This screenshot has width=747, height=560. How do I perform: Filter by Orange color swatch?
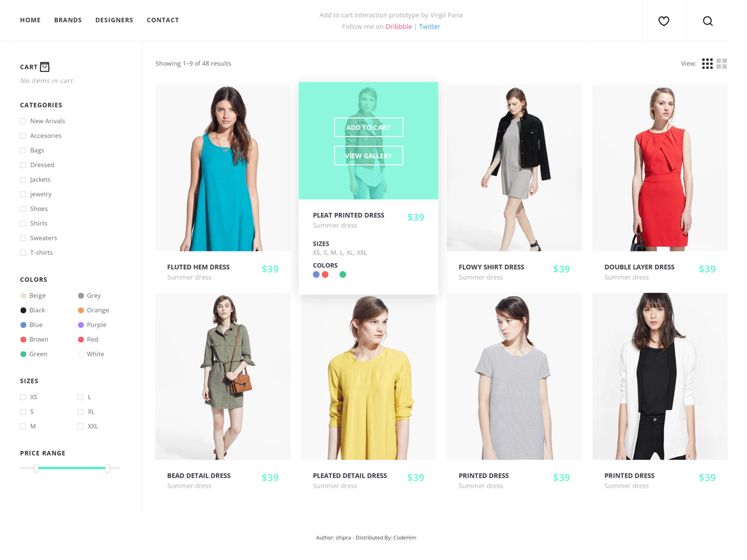(81, 310)
